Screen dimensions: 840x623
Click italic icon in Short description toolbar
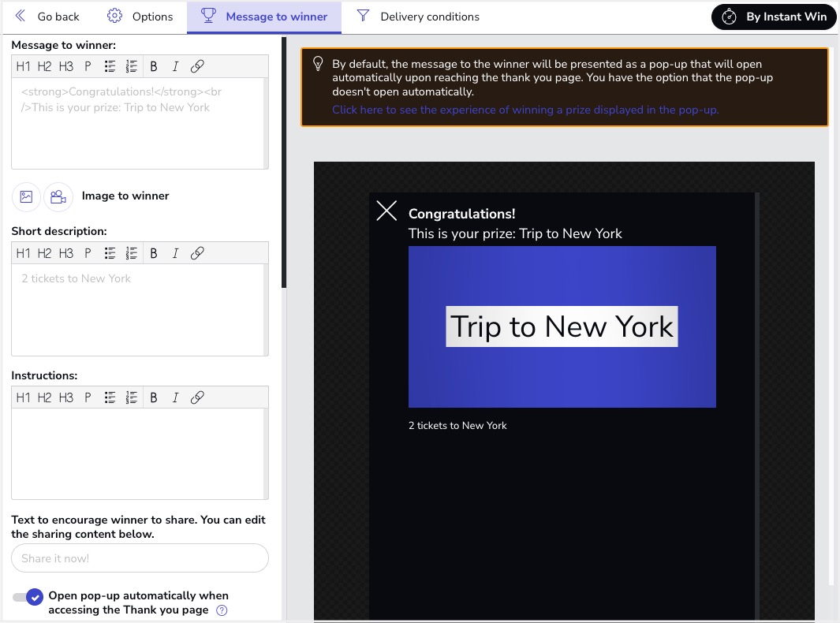coord(175,253)
